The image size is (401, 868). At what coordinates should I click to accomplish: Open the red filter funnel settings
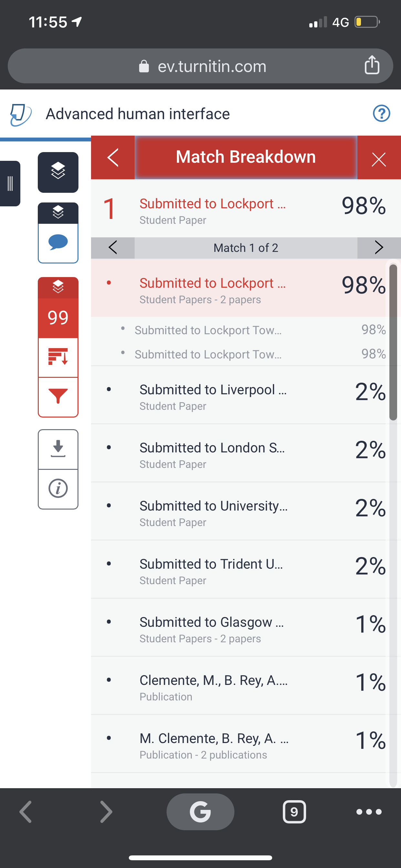click(x=58, y=397)
